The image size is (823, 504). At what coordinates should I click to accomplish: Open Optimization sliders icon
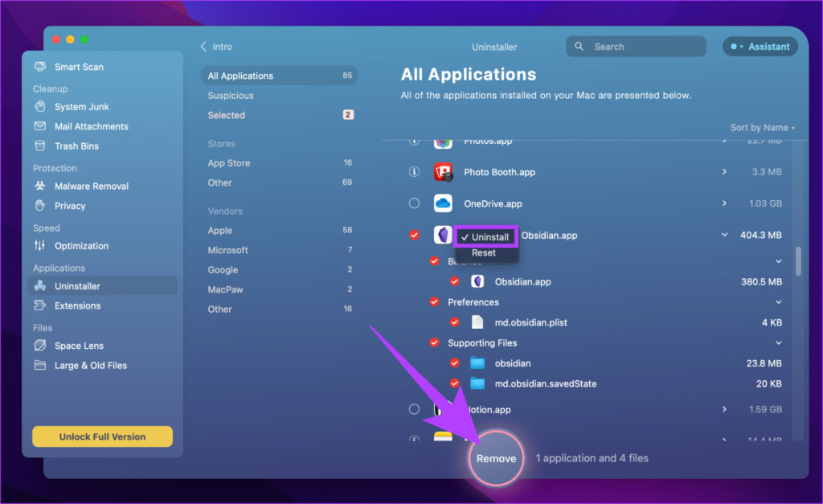40,245
